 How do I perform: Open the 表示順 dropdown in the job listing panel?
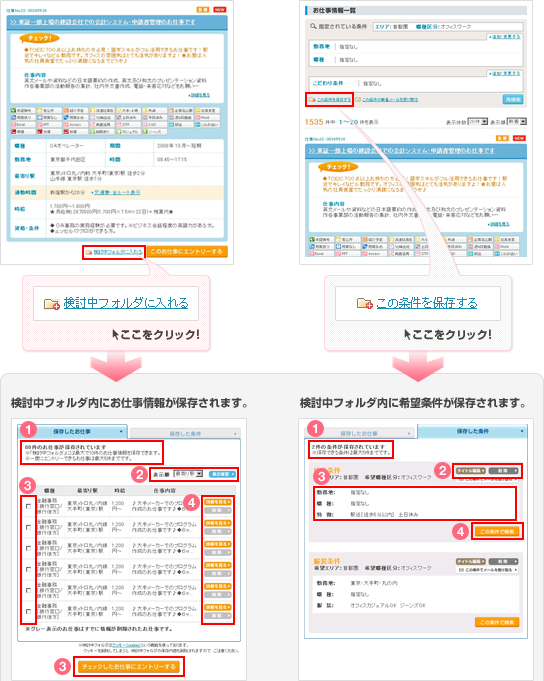[x=517, y=122]
